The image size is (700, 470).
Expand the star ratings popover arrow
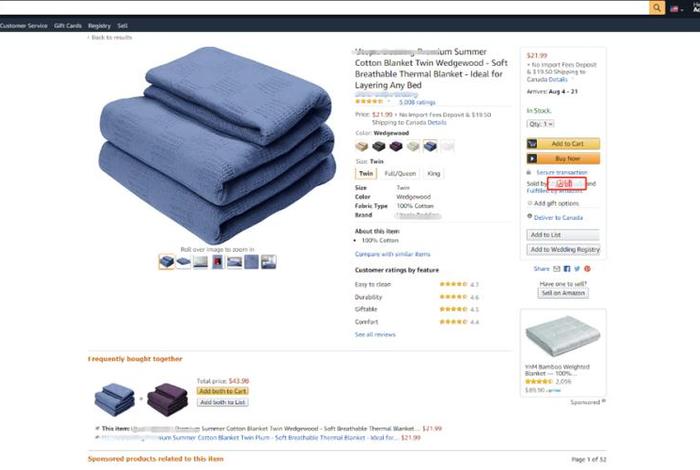[x=389, y=102]
